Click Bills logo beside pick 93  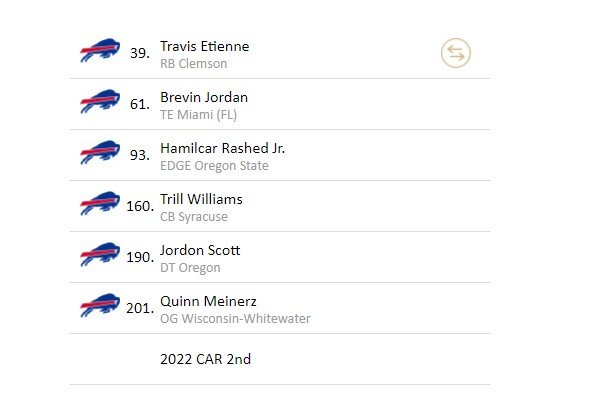point(100,152)
